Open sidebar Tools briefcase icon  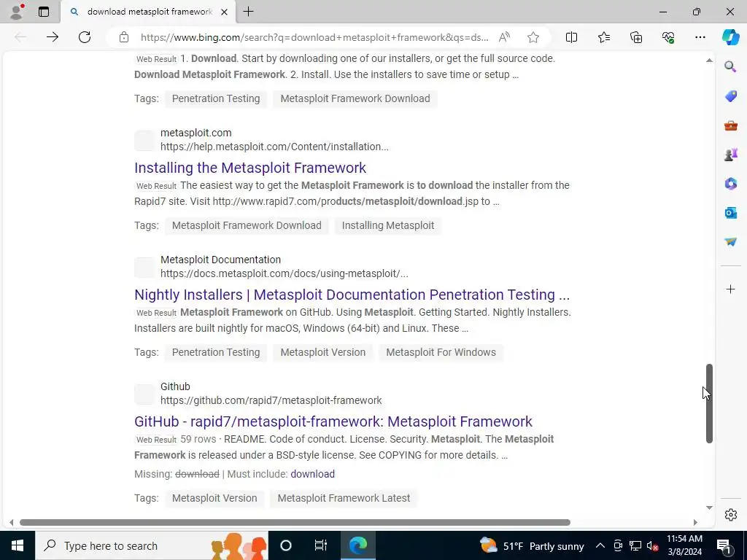tap(730, 125)
